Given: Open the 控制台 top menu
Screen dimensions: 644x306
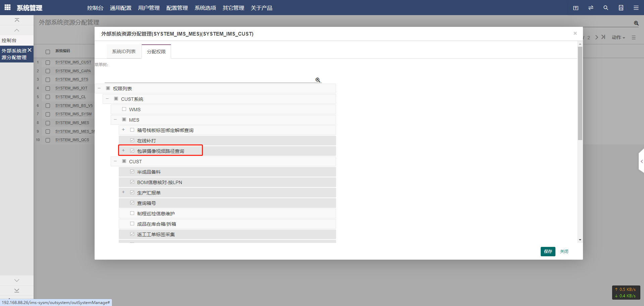Looking at the screenshot, I should [x=95, y=8].
